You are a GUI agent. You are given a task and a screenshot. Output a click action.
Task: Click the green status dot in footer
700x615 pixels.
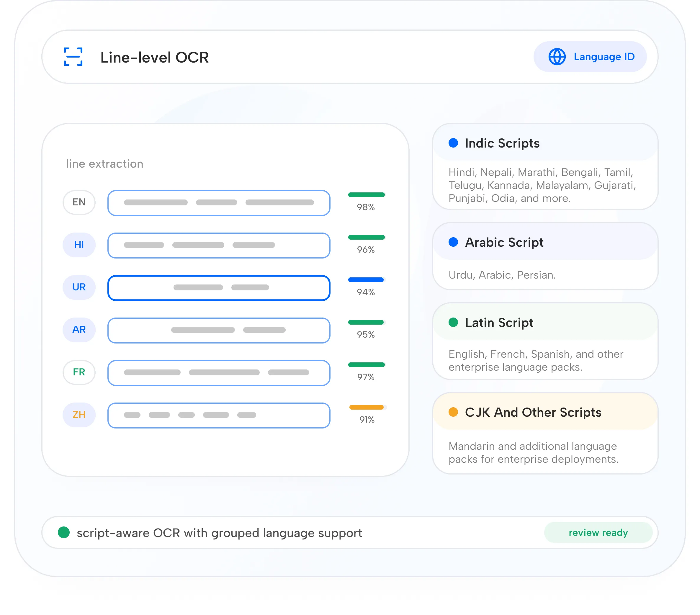[x=64, y=532]
